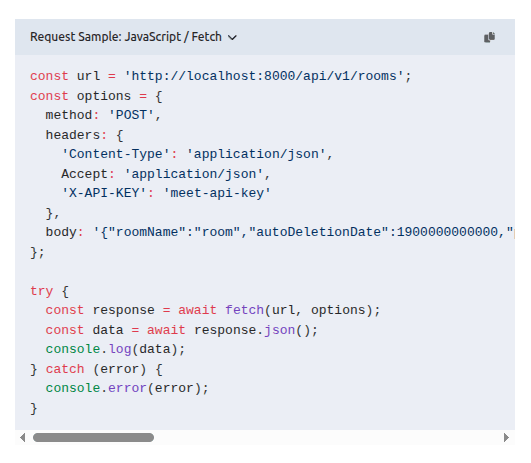Click the left arrow of horizontal scrollbar
The image size is (531, 463).
point(23,438)
